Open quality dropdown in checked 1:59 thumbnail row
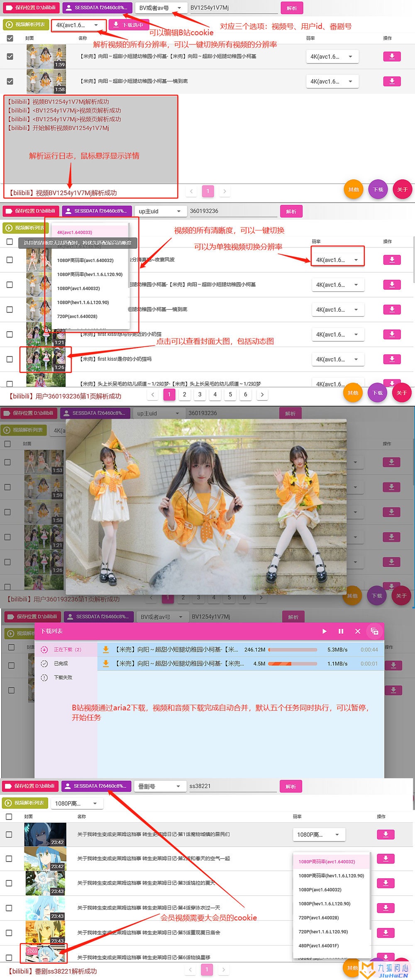Screen dimensions: 415x980 tap(332, 57)
